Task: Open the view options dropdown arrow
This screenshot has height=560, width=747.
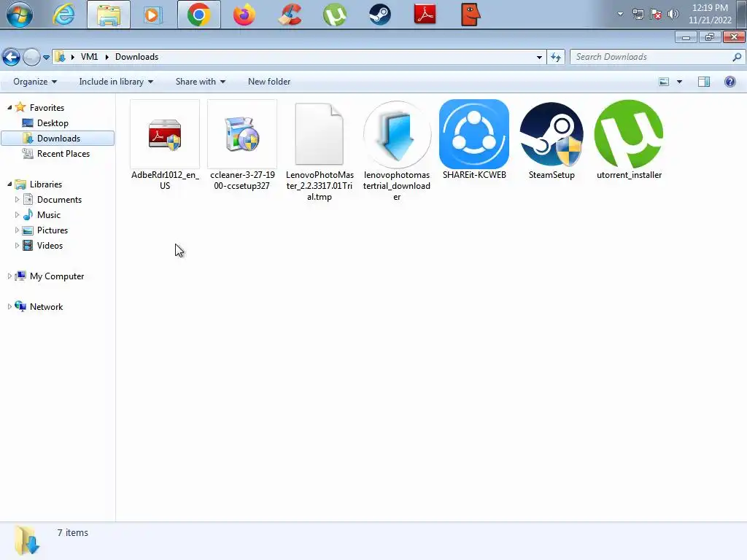Action: (x=679, y=82)
